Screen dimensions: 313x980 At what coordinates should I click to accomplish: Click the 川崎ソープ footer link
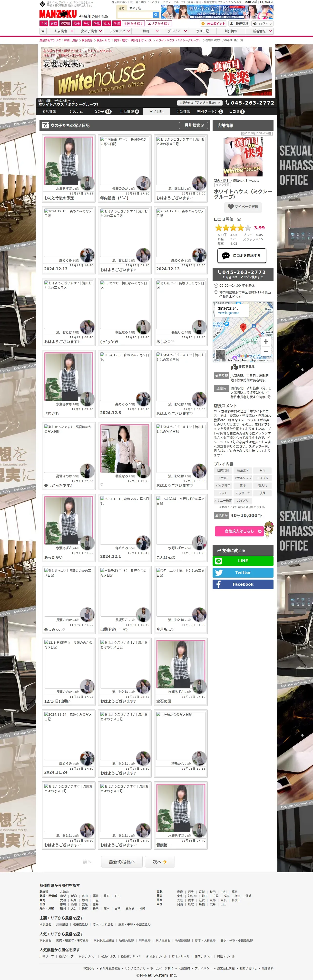[x=47, y=956]
